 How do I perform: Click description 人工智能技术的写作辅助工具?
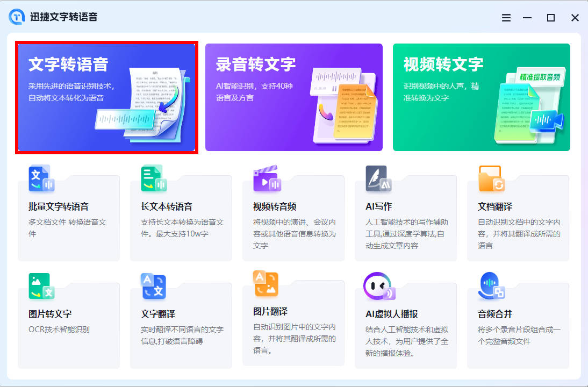click(407, 234)
